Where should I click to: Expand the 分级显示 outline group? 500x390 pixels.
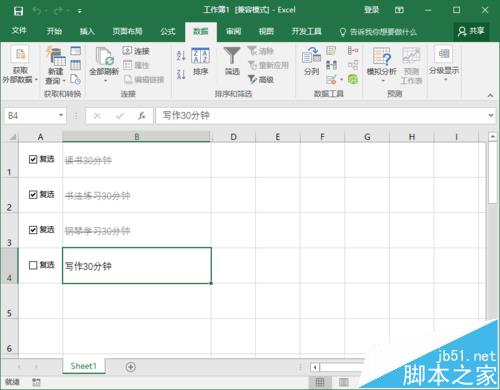click(x=444, y=64)
